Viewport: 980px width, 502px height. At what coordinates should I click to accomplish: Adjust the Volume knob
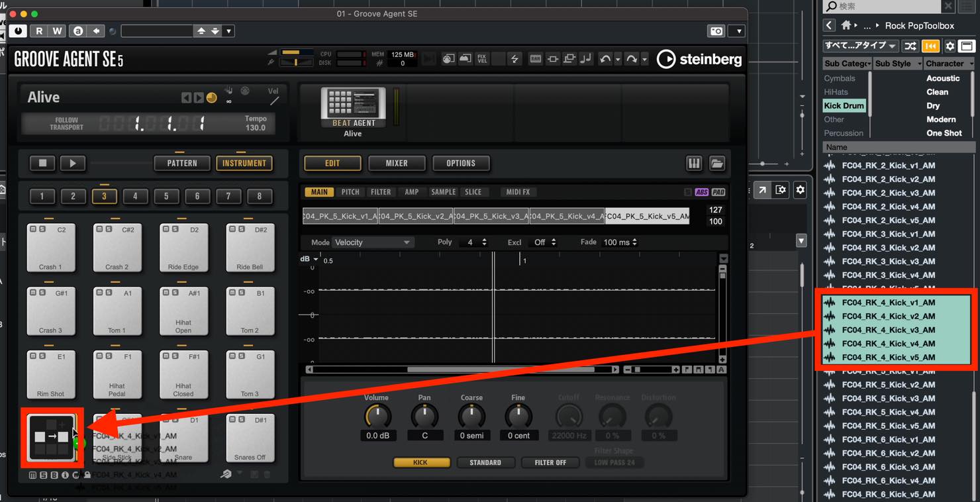[377, 416]
